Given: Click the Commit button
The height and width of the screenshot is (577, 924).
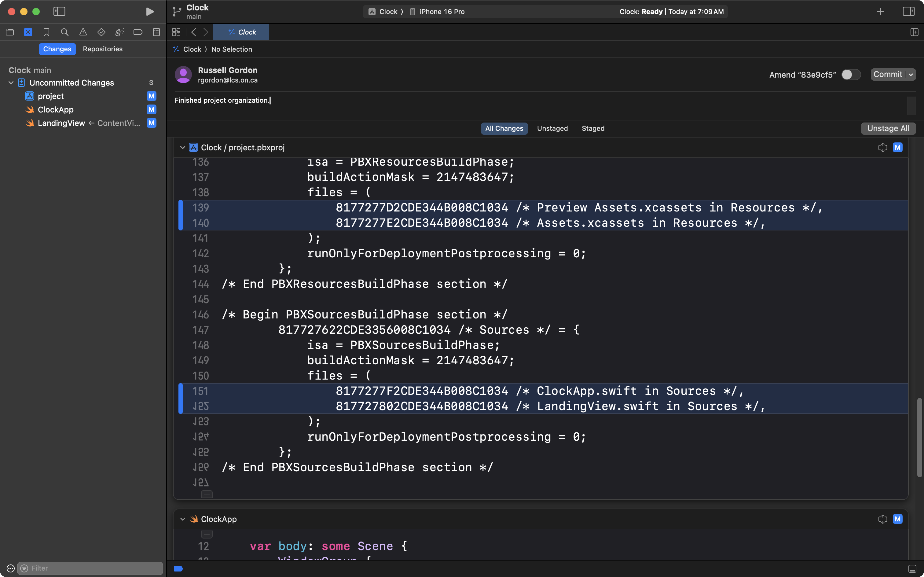Looking at the screenshot, I should point(887,74).
